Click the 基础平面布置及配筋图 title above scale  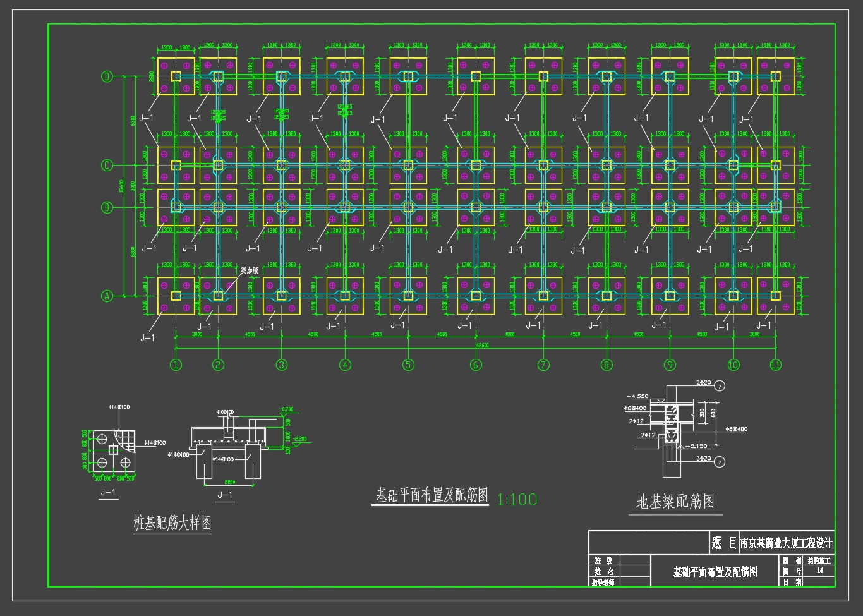[432, 495]
